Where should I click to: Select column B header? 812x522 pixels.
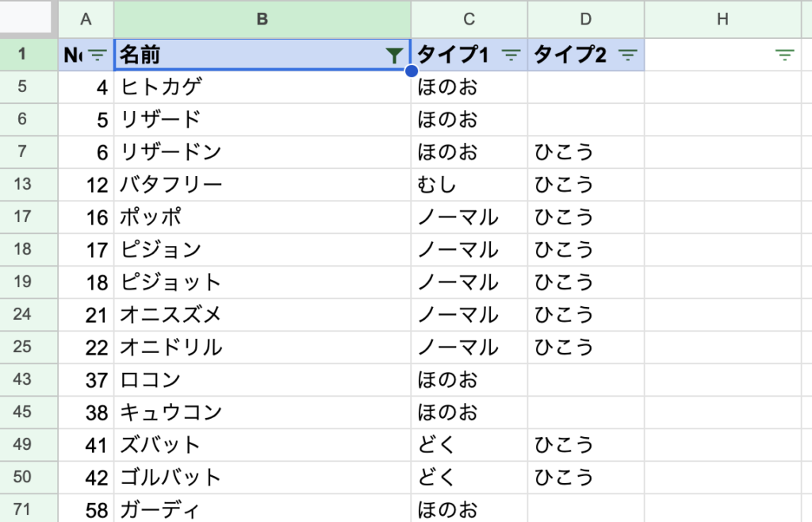[x=262, y=19]
